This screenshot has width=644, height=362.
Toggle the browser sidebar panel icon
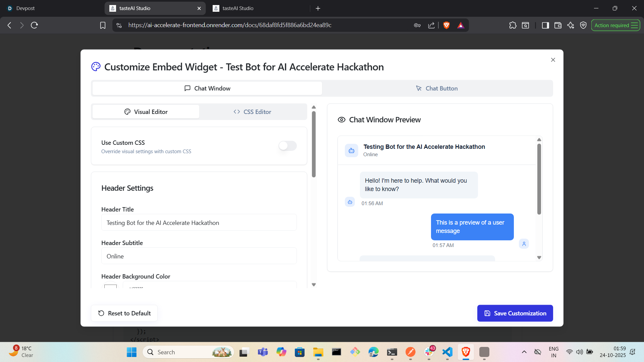(545, 25)
